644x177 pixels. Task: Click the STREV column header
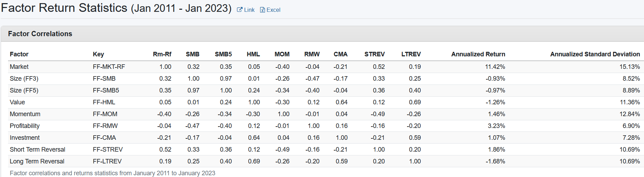click(374, 54)
